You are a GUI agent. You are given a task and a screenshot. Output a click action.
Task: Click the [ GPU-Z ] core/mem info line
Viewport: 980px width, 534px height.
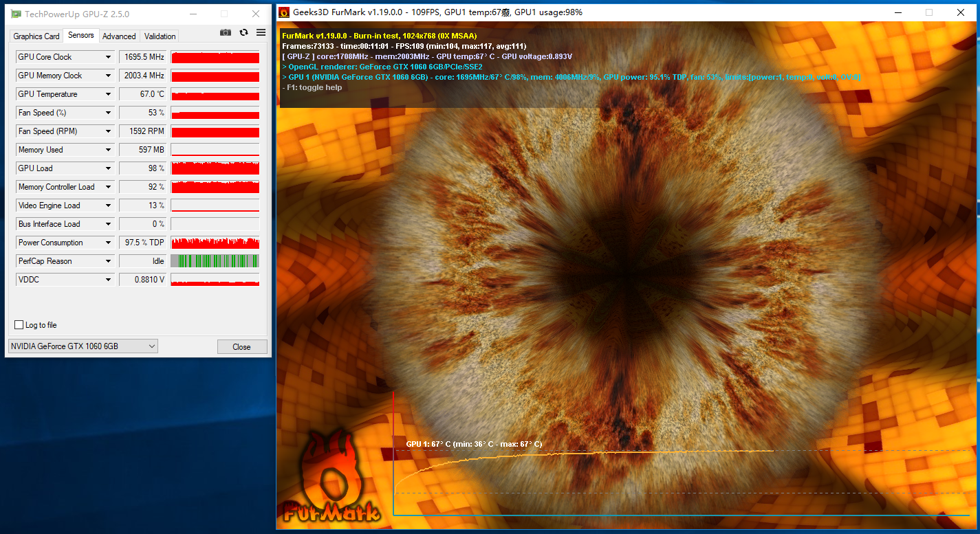pos(427,56)
